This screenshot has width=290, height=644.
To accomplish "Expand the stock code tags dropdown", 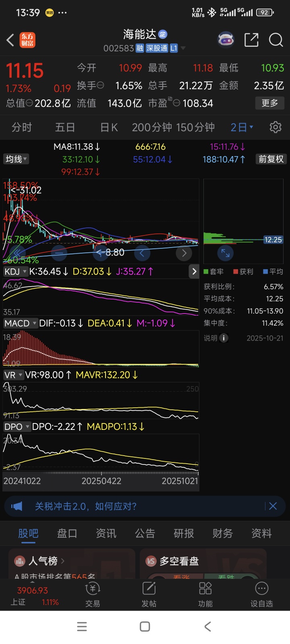I will pos(183,48).
